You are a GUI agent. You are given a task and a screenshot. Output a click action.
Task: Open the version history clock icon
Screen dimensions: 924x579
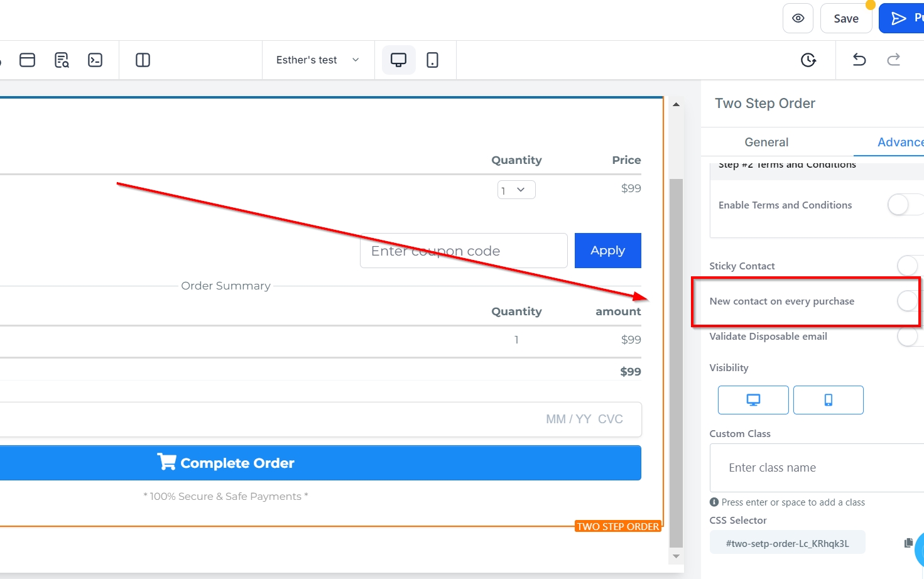(808, 60)
